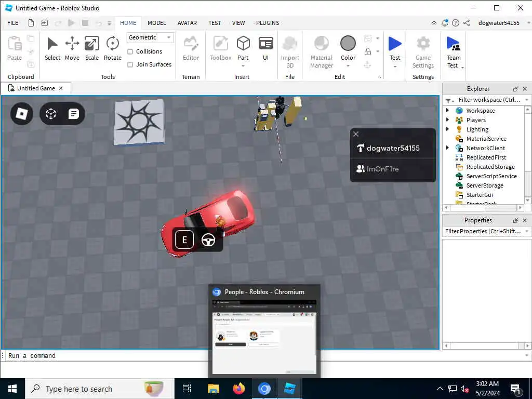The height and width of the screenshot is (399, 532).
Task: Select ImOnF1re in player list
Action: click(x=393, y=169)
